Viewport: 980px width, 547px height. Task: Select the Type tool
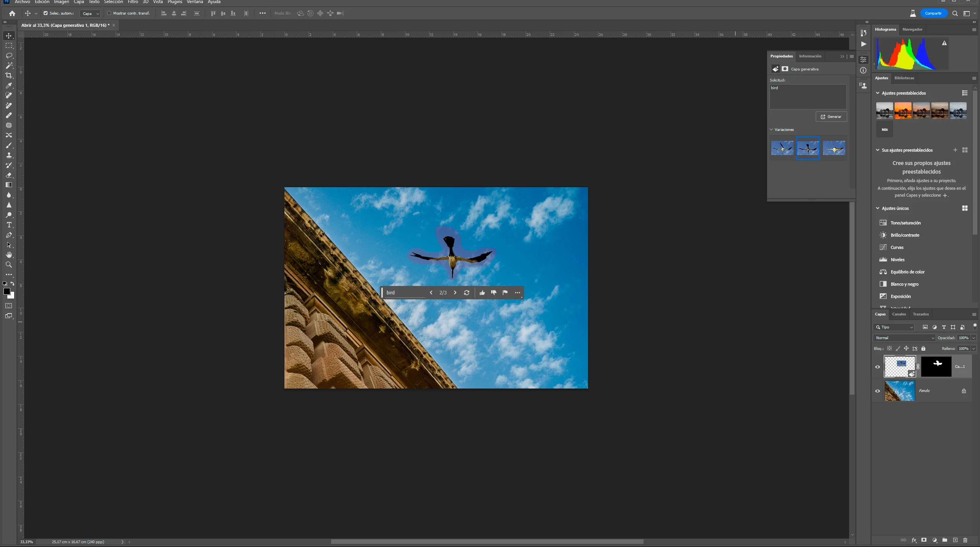click(x=9, y=225)
